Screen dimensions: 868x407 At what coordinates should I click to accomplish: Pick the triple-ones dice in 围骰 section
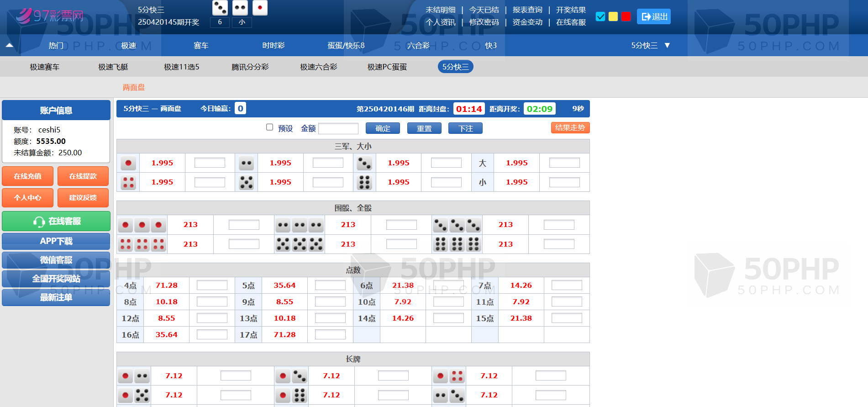142,225
